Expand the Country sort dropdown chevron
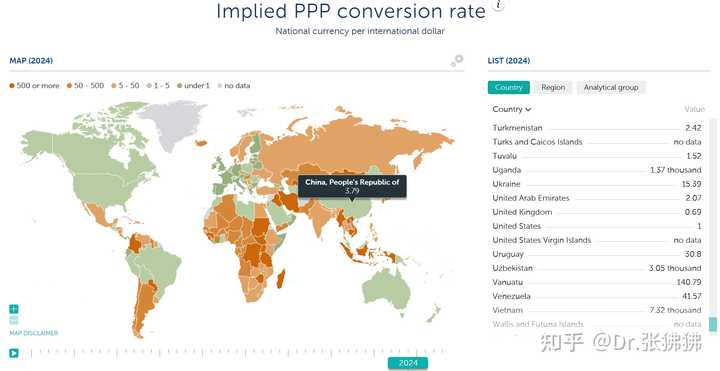The image size is (720, 371). click(x=529, y=109)
